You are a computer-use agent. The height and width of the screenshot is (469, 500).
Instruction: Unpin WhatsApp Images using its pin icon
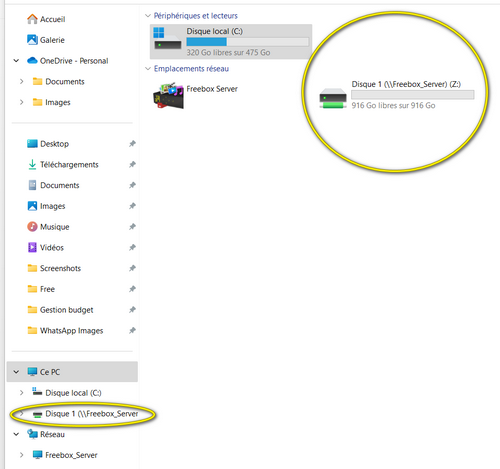point(132,330)
